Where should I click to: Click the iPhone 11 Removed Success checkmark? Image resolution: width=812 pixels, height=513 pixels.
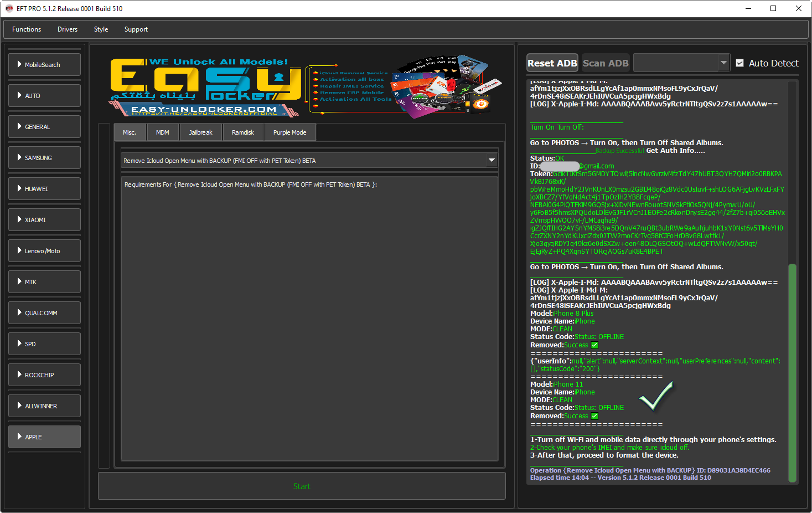coord(594,416)
